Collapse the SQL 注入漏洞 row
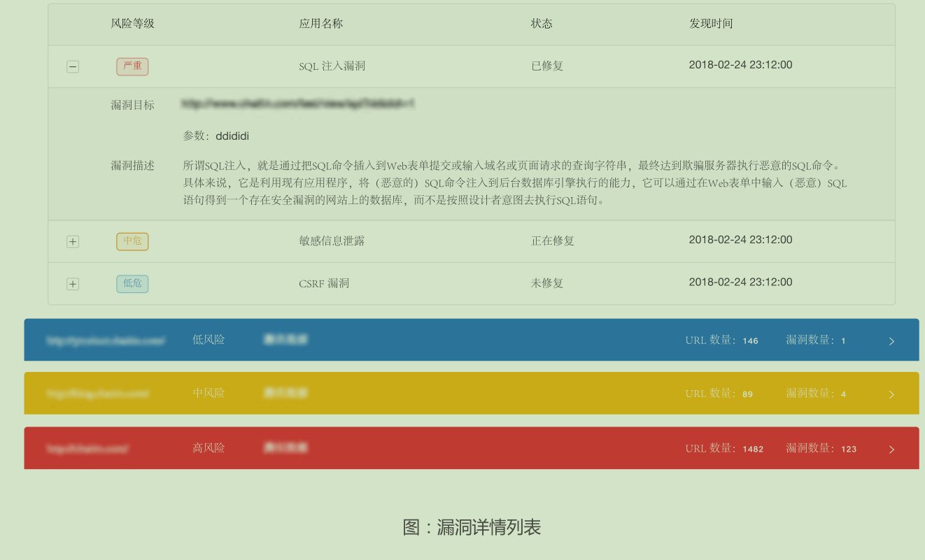925x560 pixels. tap(73, 67)
